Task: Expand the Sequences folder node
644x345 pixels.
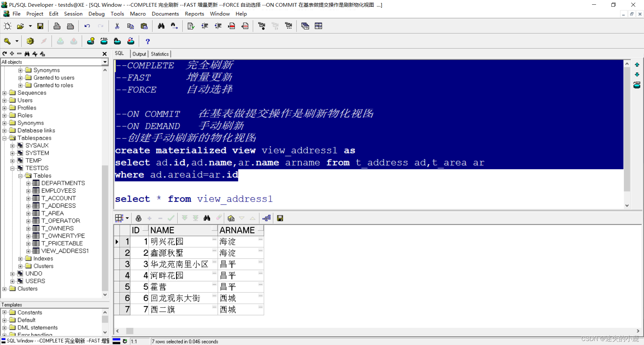Action: 4,93
